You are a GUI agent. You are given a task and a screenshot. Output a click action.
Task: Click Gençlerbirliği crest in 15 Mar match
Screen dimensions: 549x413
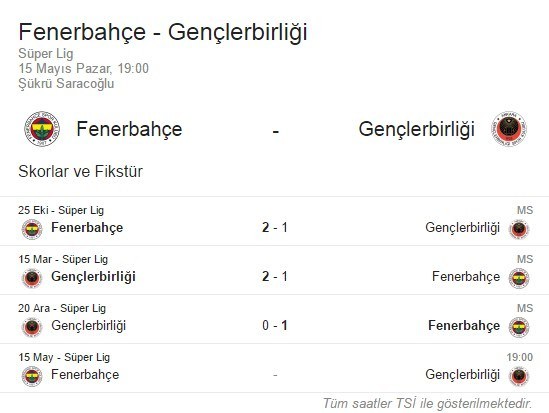32,278
